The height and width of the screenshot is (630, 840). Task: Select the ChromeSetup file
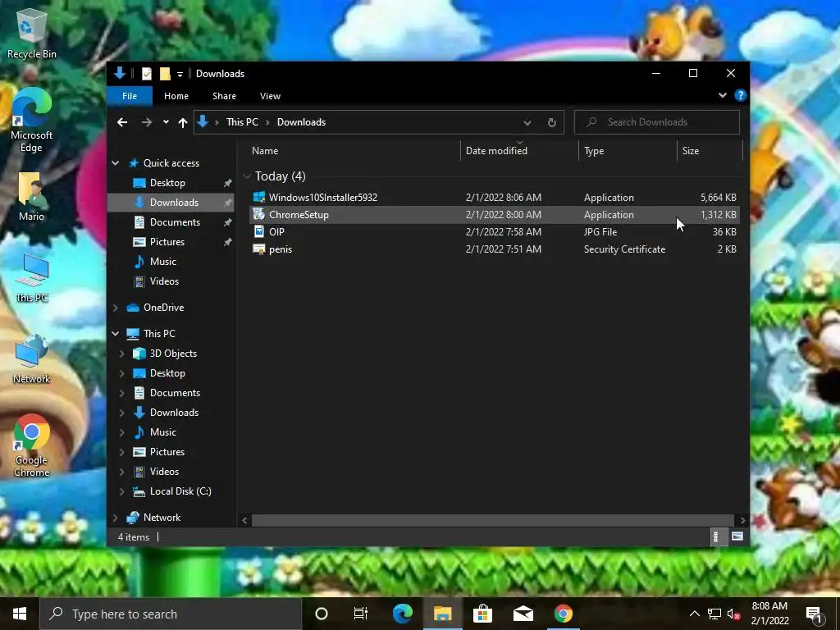[x=494, y=214]
